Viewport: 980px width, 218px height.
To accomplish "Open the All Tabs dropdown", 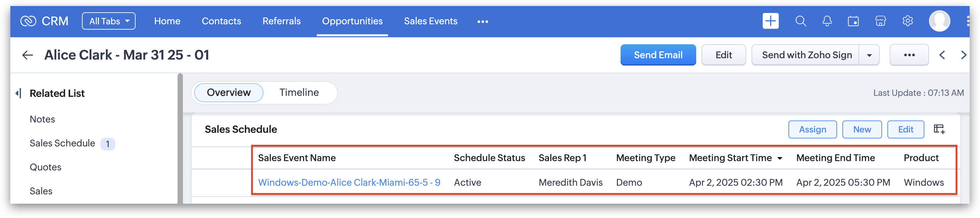I will [x=109, y=21].
